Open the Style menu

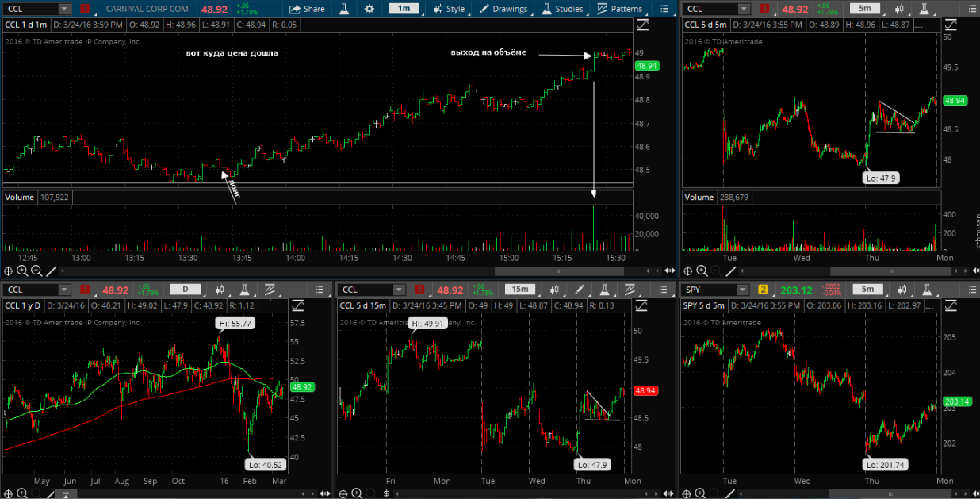(x=450, y=9)
